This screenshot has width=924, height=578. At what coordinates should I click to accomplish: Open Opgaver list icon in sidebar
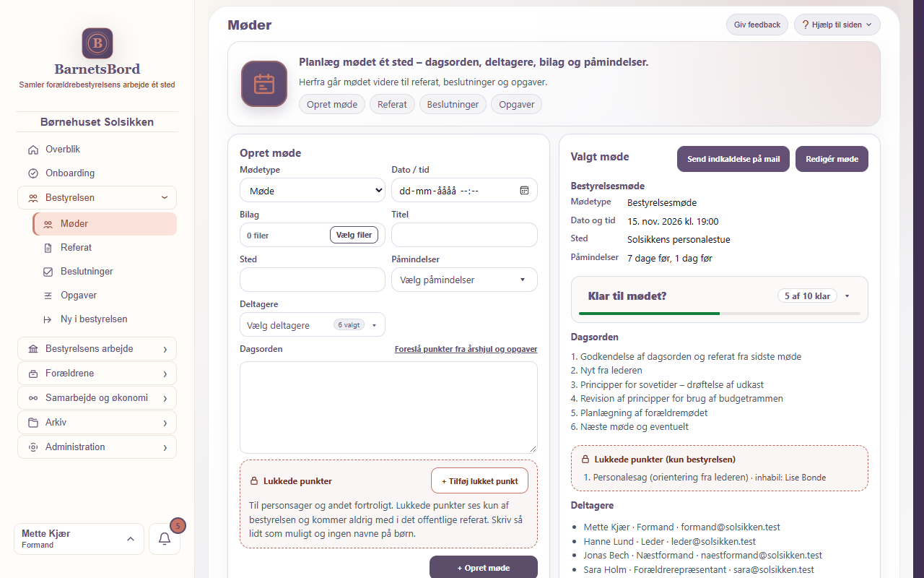[x=48, y=296]
